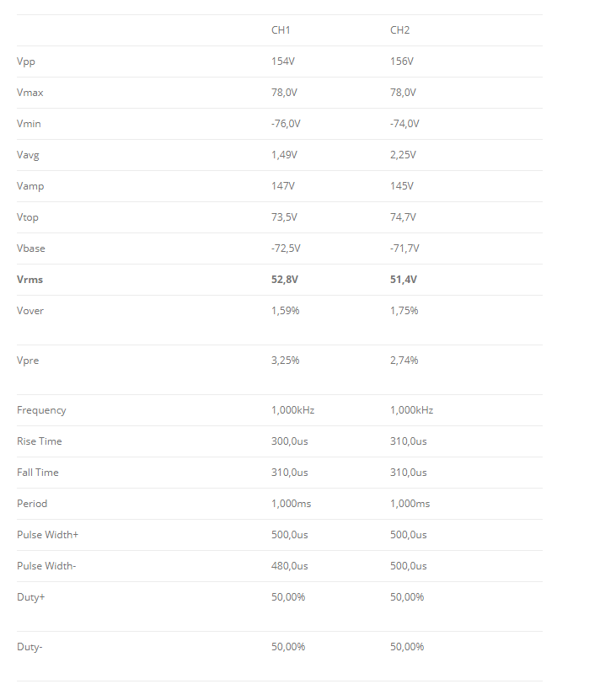Image resolution: width=600 pixels, height=700 pixels.
Task: Click the CH1 Vtop value 73,5V
Action: click(284, 217)
